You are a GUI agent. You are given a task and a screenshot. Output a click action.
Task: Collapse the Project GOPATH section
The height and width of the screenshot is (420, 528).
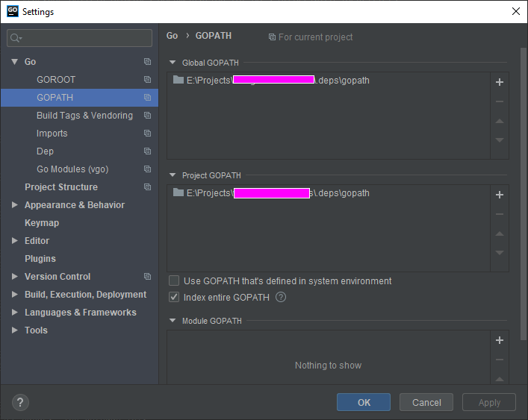coord(173,175)
